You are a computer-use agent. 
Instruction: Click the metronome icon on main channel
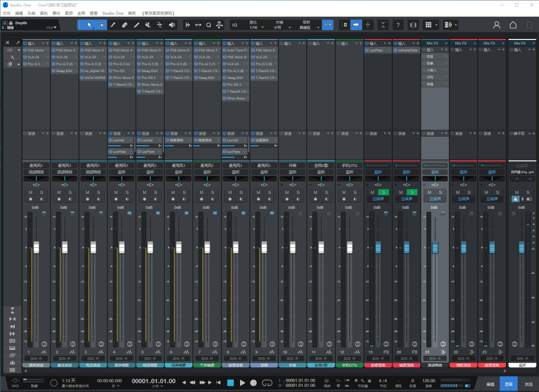tap(515, 199)
